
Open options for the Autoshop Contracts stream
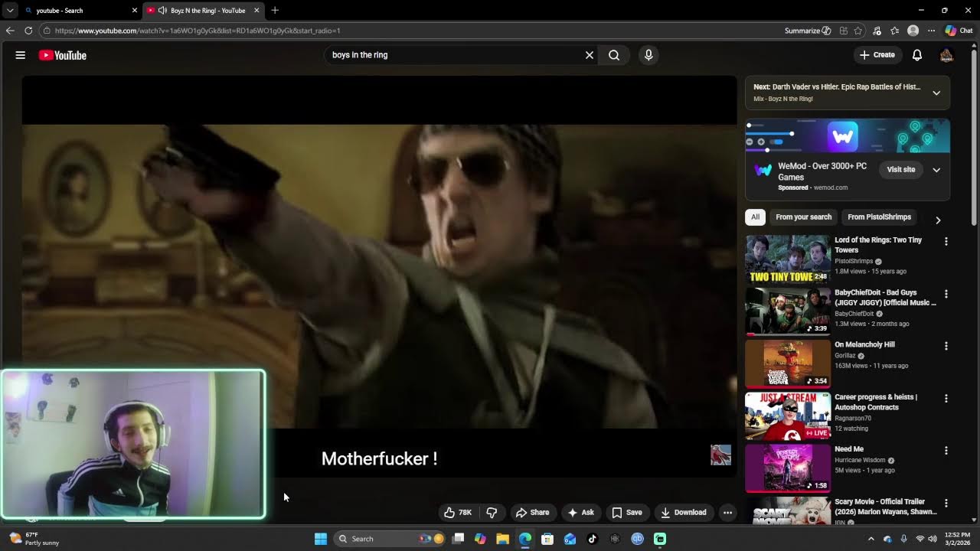tap(946, 399)
